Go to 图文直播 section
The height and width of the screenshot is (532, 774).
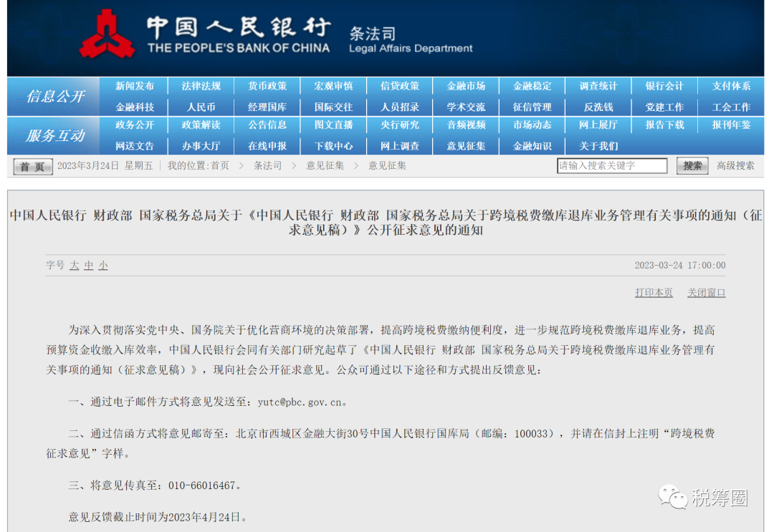point(334,125)
